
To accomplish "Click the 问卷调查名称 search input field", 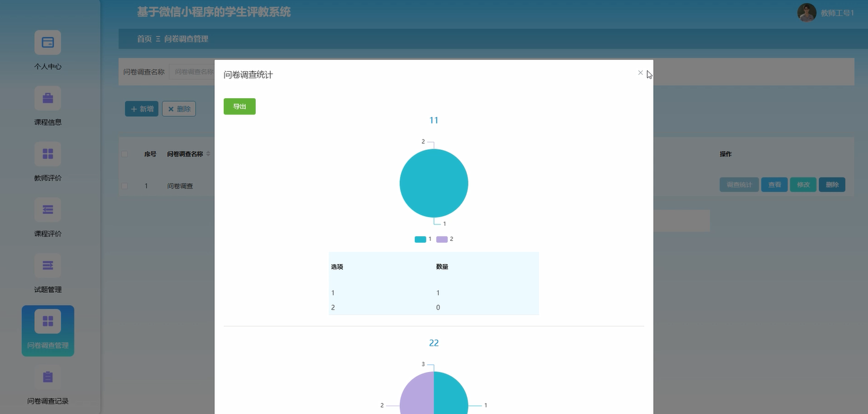I will pyautogui.click(x=198, y=71).
